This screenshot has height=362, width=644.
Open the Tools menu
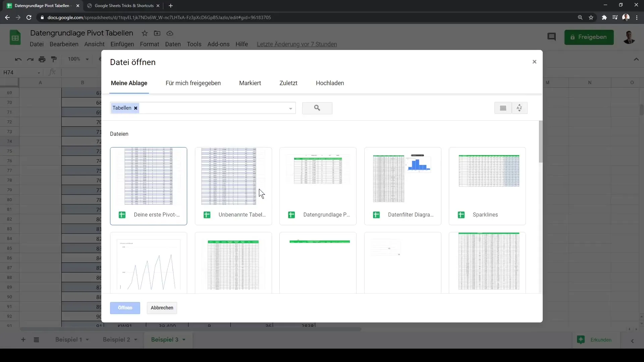[194, 44]
